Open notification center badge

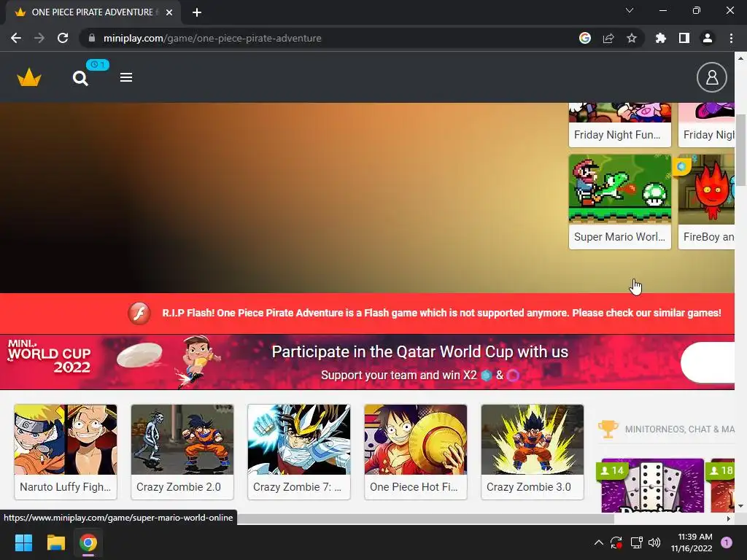727,542
